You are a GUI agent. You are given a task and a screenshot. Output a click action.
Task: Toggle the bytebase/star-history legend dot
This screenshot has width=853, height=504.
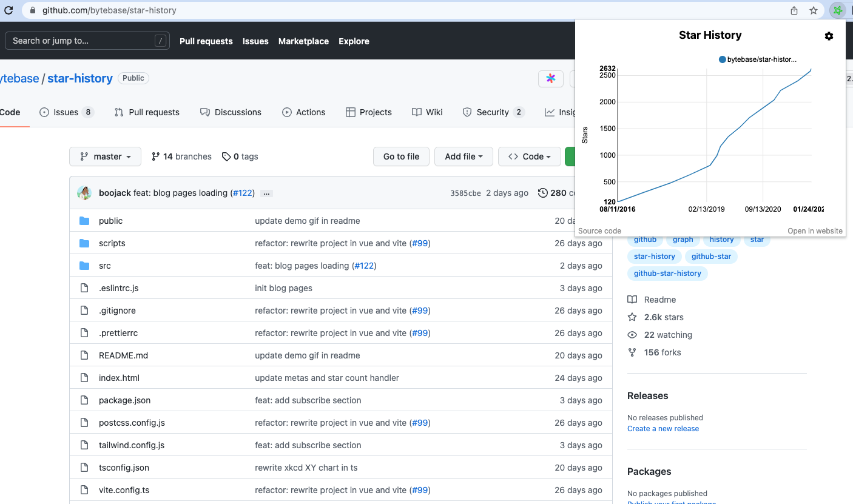723,59
